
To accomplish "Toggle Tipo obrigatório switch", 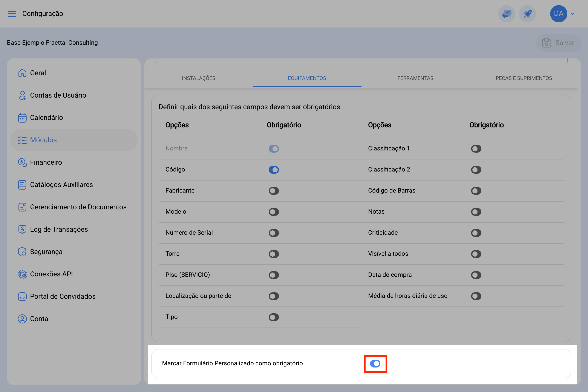I will (x=274, y=317).
